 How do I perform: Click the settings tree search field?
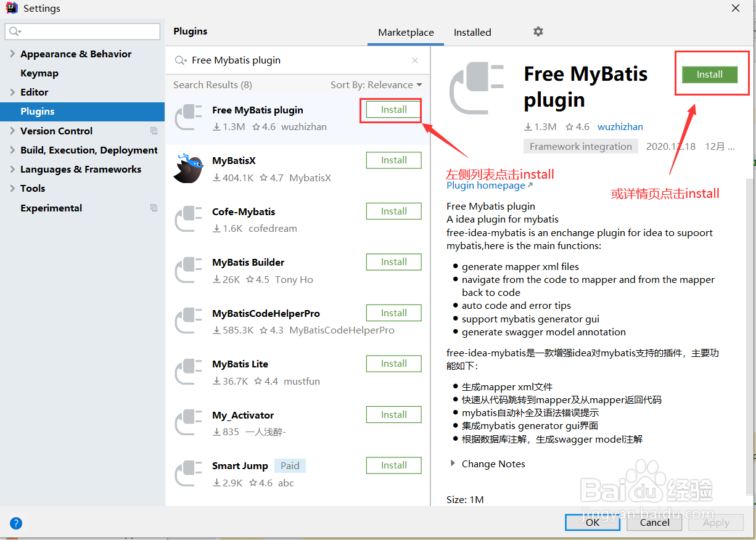(83, 31)
